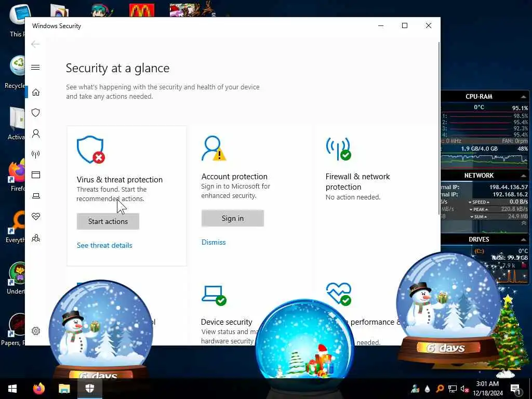The image size is (532, 399).
Task: Click the muted volume tray icon
Action: click(x=464, y=389)
